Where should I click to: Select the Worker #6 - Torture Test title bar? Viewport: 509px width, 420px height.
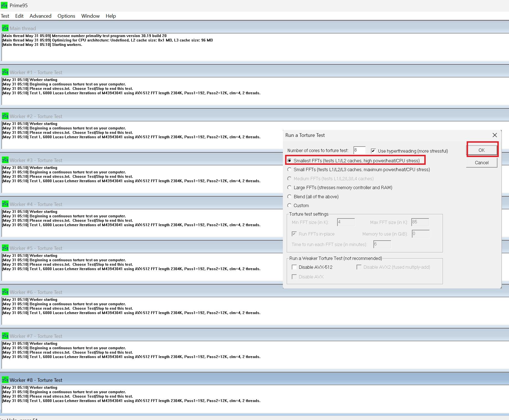(254, 292)
